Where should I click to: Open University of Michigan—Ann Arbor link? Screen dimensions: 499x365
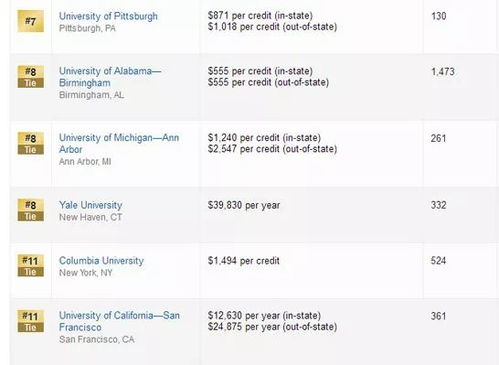(x=119, y=143)
